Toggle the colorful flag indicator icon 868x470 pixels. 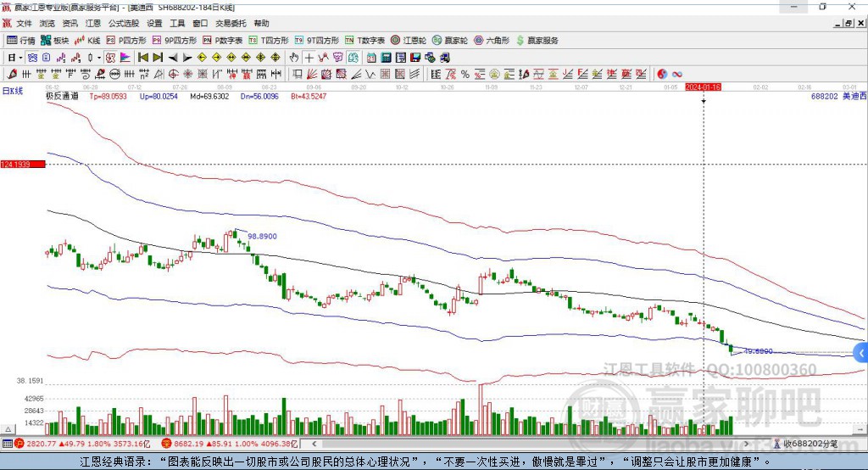click(x=125, y=58)
